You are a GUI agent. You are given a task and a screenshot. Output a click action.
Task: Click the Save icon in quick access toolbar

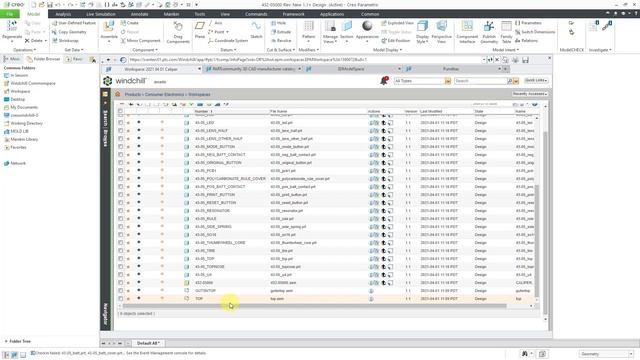(49, 5)
